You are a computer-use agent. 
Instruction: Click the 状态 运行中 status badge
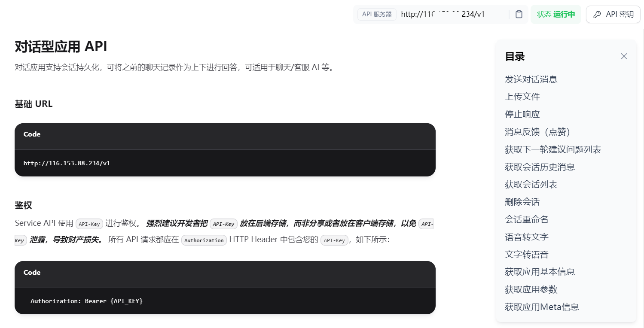(x=556, y=14)
